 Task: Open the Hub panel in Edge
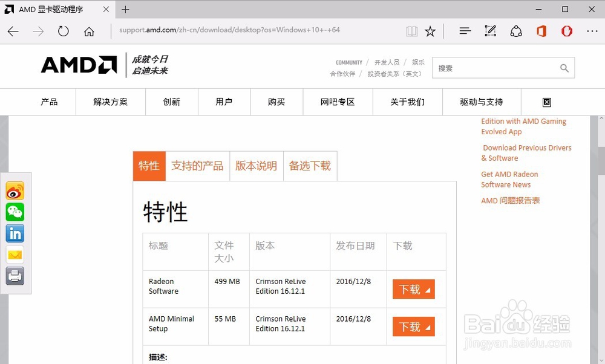[x=465, y=30]
